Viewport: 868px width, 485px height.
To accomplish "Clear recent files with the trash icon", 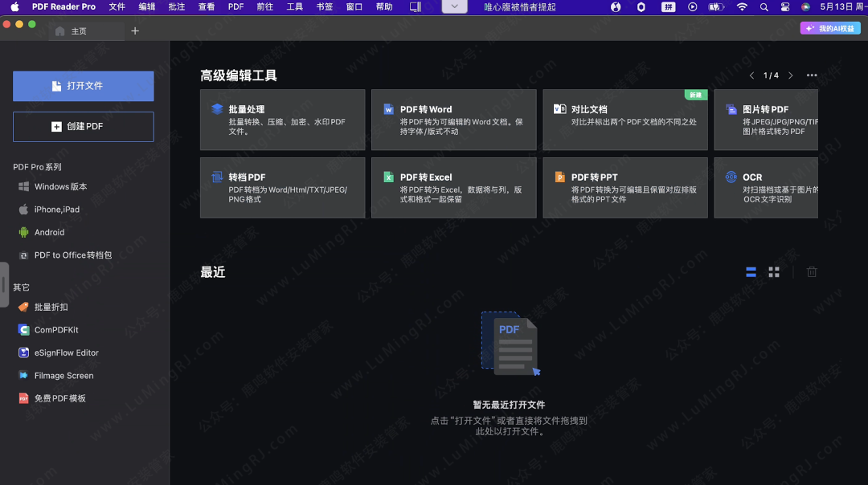I will [812, 271].
